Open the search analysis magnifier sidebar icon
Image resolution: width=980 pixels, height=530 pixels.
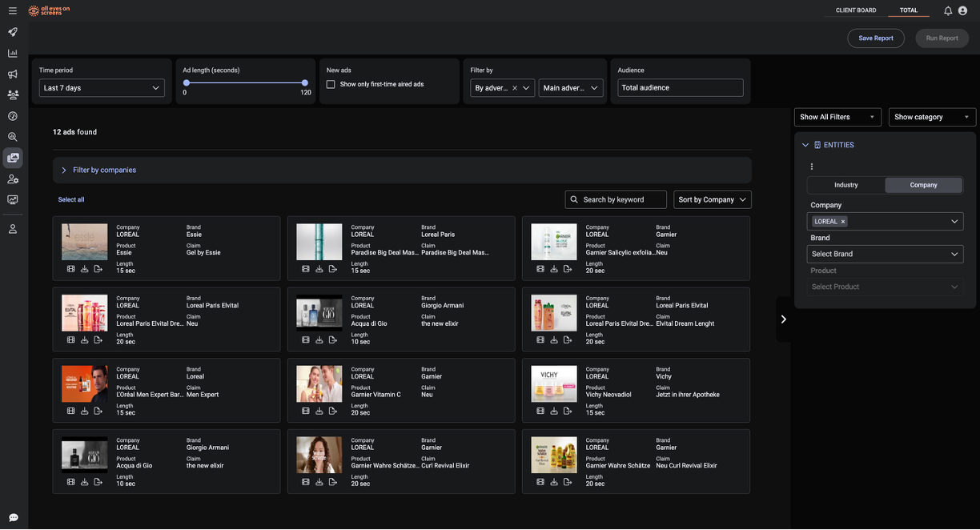pos(13,137)
